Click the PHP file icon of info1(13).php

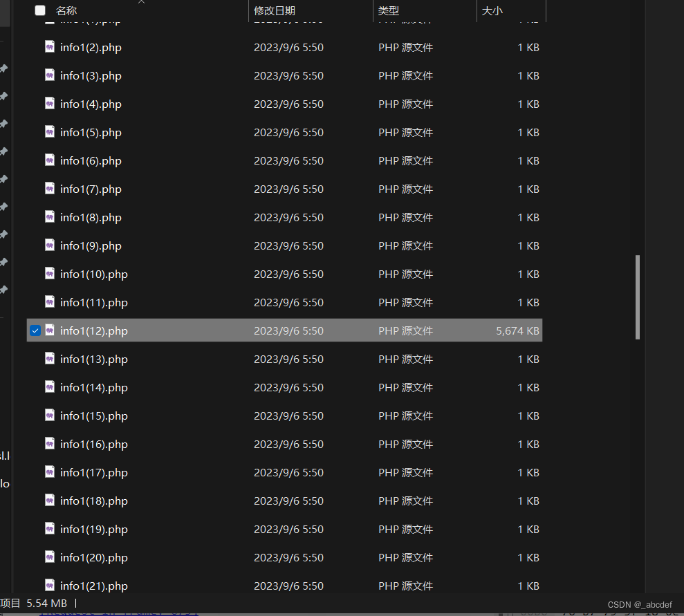point(50,358)
